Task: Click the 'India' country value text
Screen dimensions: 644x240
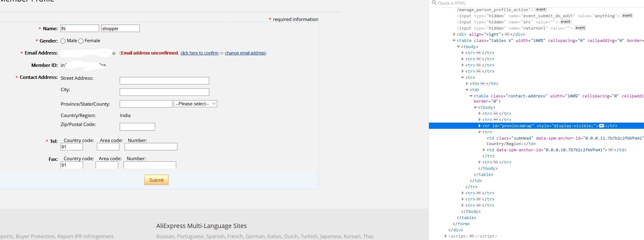Action: tap(125, 115)
